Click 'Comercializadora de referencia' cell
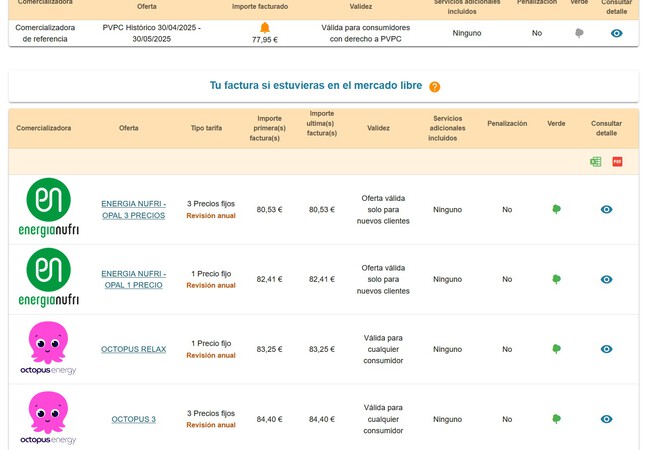The height and width of the screenshot is (450, 650). pyautogui.click(x=45, y=33)
